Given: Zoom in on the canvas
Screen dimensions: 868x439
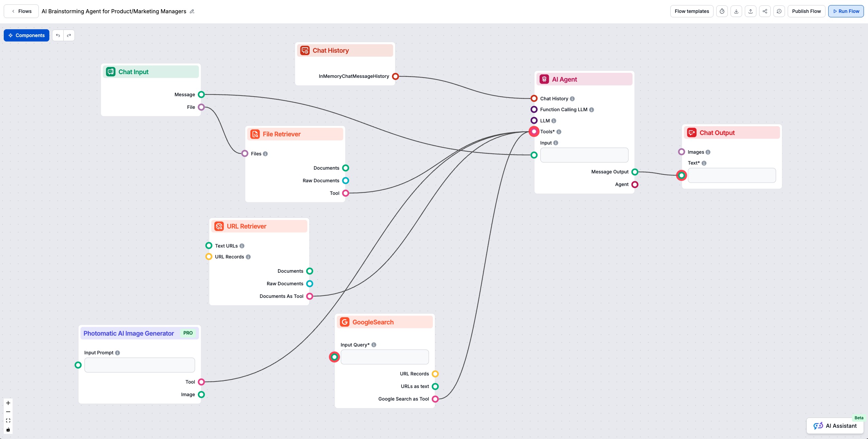Looking at the screenshot, I should (8, 403).
